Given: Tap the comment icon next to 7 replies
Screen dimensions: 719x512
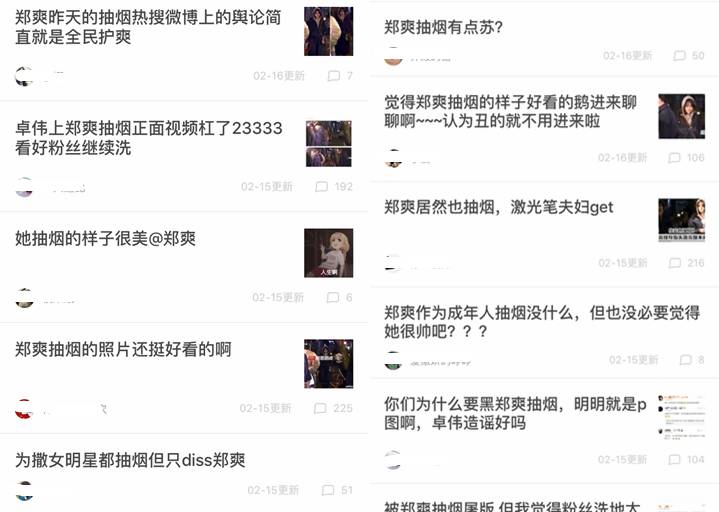Looking at the screenshot, I should [334, 76].
